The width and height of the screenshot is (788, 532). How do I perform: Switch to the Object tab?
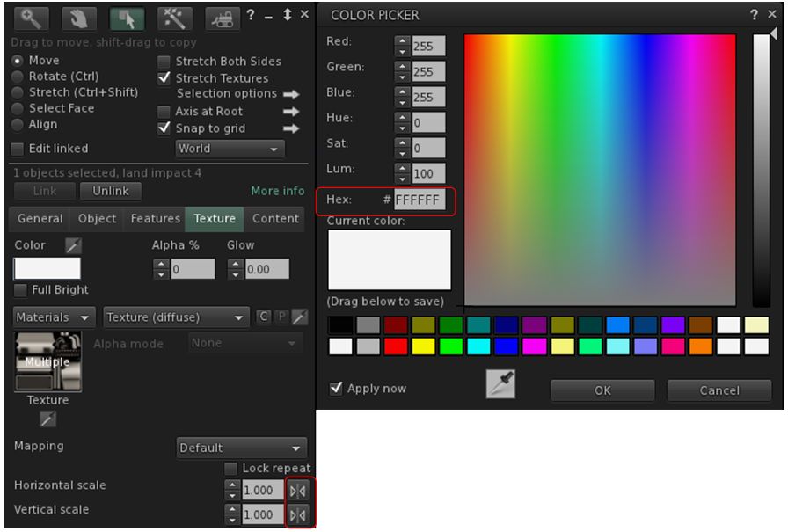[97, 219]
